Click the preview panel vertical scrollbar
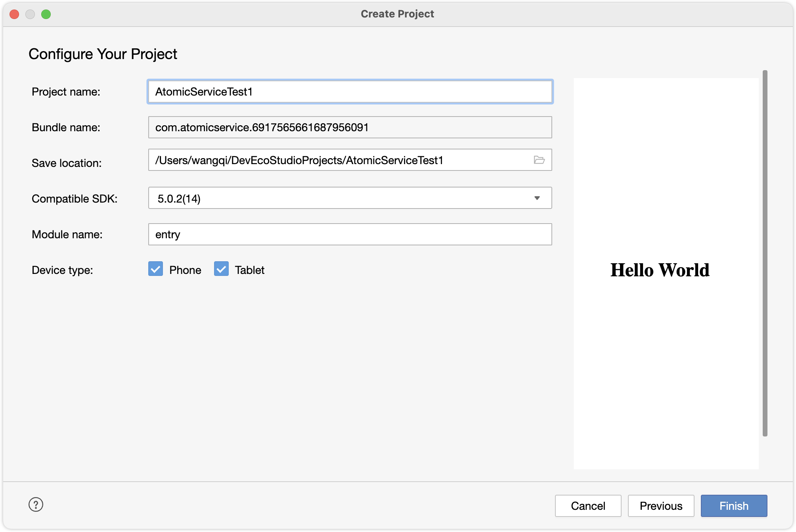796x532 pixels. pyautogui.click(x=765, y=254)
